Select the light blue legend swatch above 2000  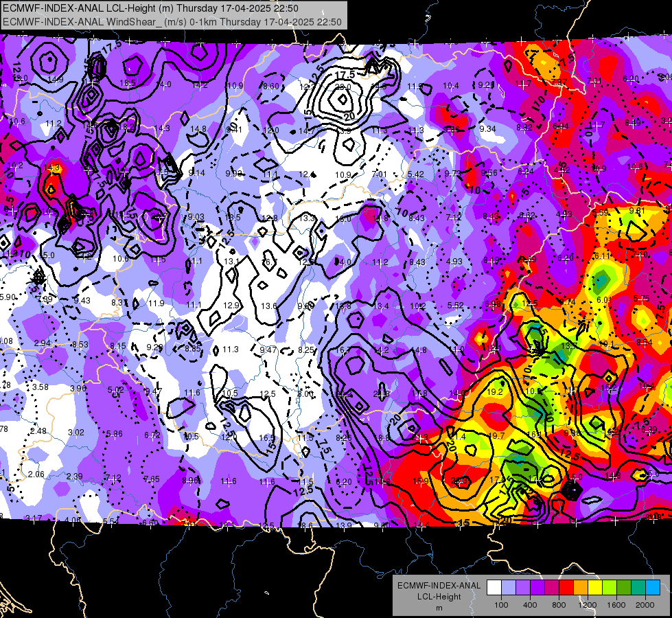653,587
